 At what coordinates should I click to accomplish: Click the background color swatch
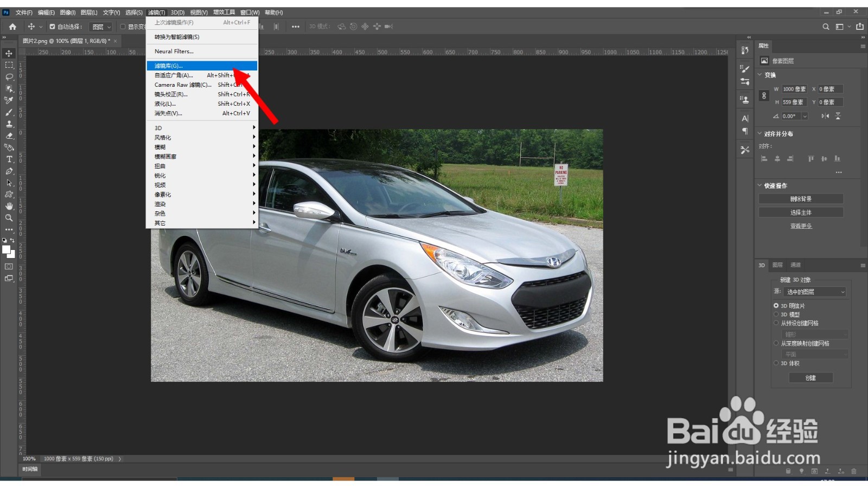tap(13, 255)
